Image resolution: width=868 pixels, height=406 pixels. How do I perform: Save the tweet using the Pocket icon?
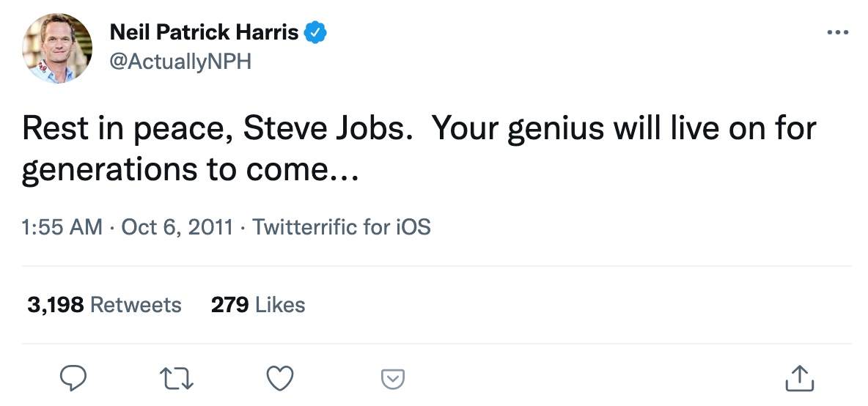(393, 379)
